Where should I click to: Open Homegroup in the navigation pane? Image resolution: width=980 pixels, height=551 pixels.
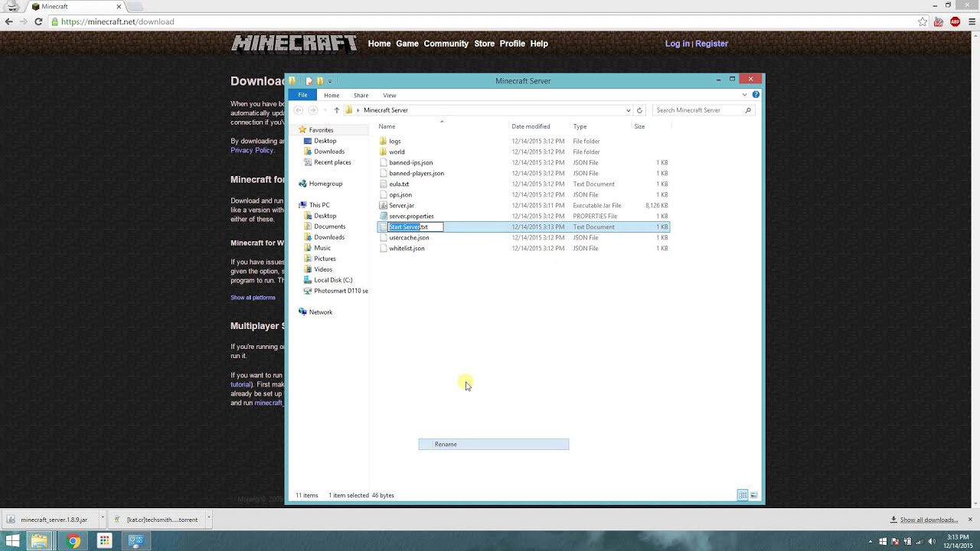[x=325, y=184]
